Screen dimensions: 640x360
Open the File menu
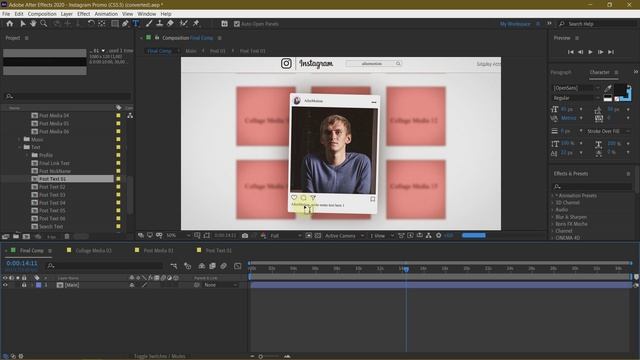(6, 14)
